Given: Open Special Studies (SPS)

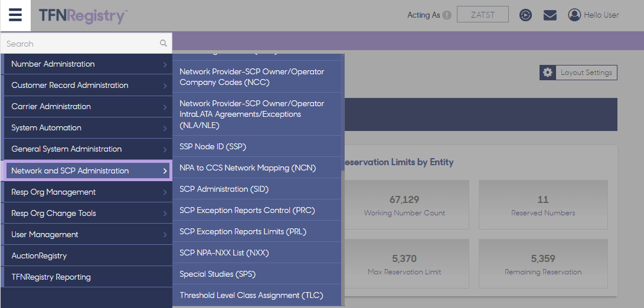Looking at the screenshot, I should click(257, 274).
